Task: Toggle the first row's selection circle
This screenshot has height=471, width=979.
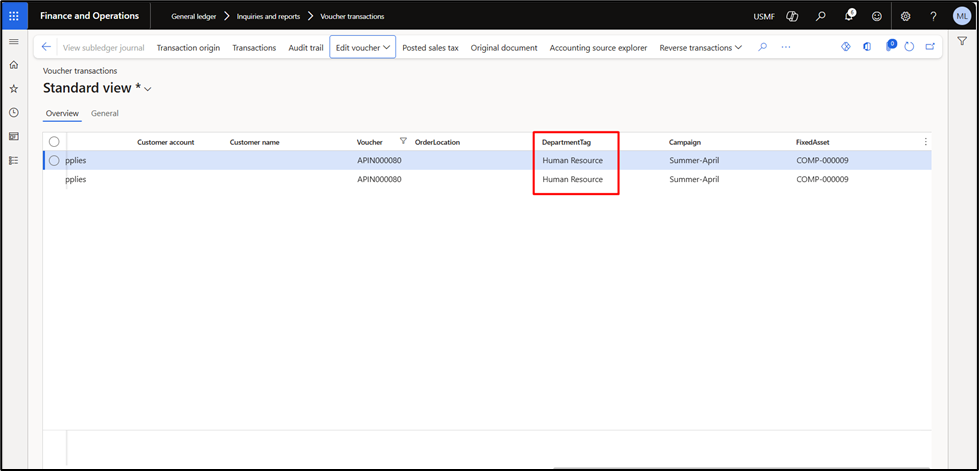Action: (x=54, y=161)
